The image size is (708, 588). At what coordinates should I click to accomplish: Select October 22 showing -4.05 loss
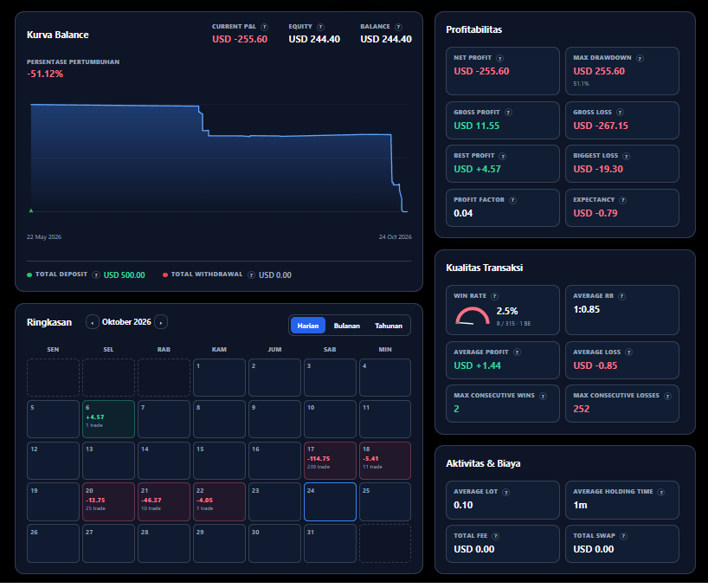coord(220,501)
